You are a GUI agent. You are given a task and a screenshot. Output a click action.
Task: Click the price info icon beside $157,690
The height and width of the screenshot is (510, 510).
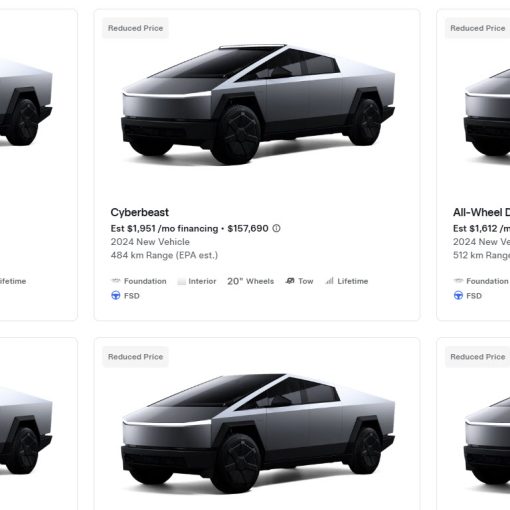pyautogui.click(x=276, y=228)
